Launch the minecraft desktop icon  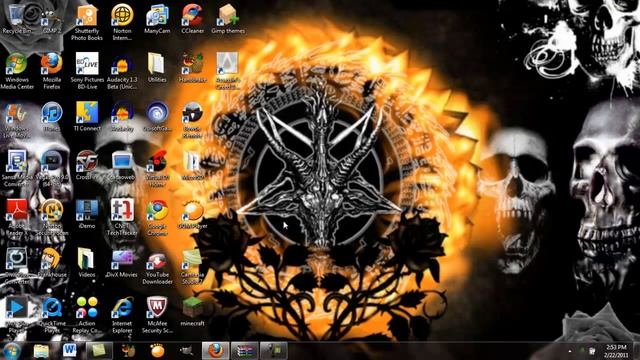click(192, 311)
